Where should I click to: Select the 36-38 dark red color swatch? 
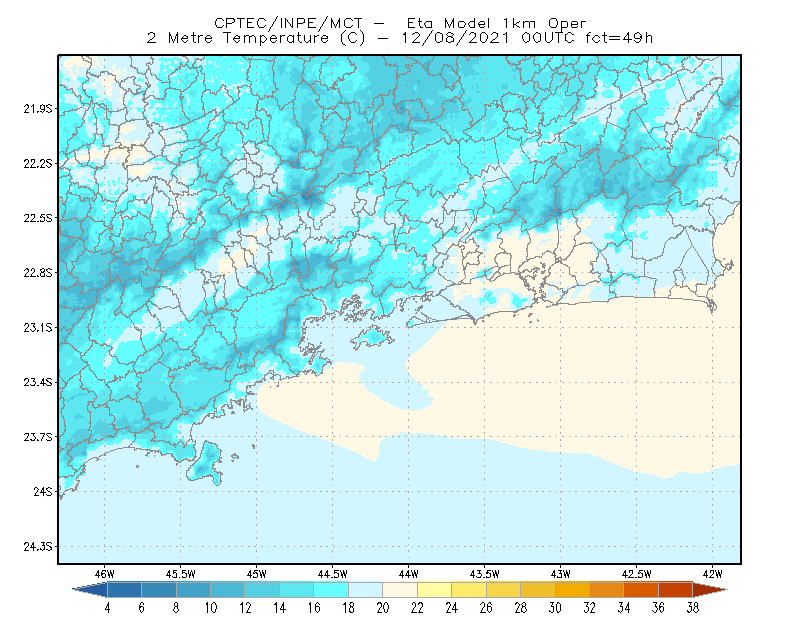coord(676,590)
